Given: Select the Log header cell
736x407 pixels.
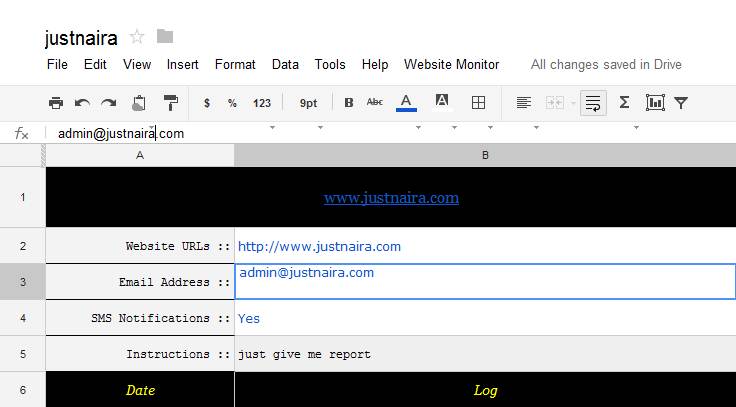Looking at the screenshot, I should point(485,390).
